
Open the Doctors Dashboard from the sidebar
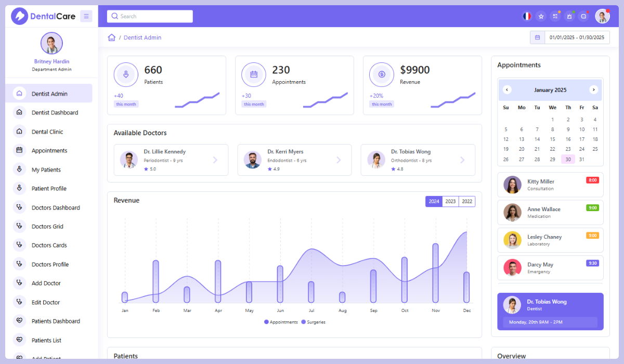(55, 207)
